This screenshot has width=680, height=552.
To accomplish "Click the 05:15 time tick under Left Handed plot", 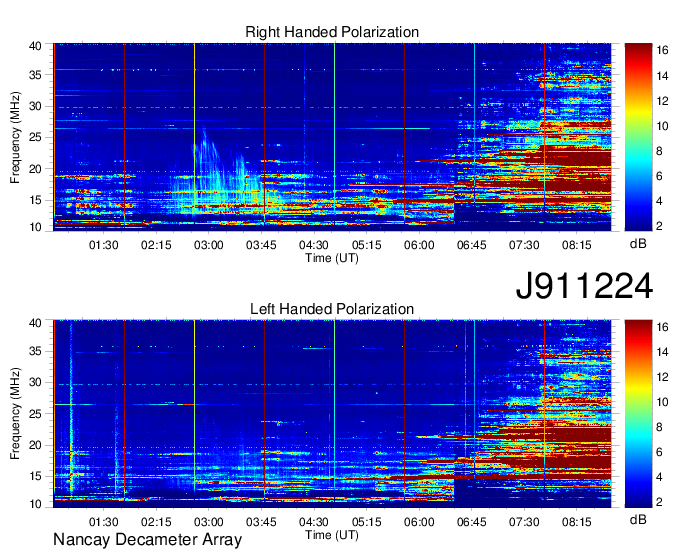I will tap(366, 522).
